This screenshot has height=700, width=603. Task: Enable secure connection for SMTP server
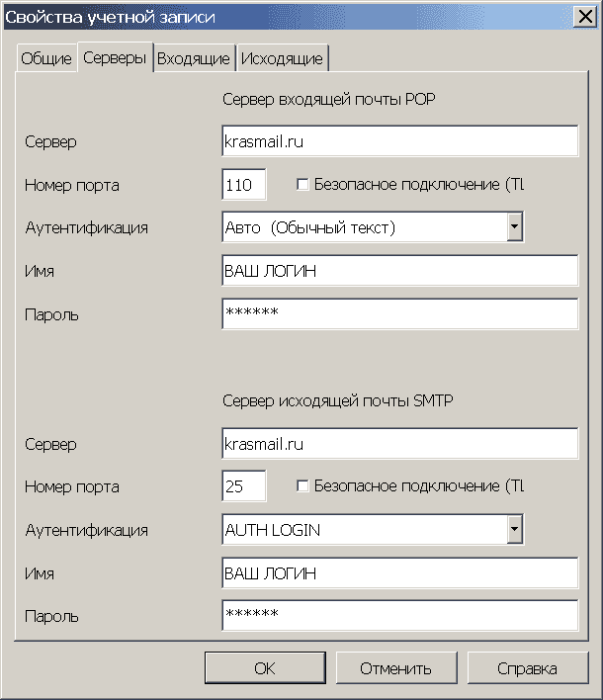point(302,485)
